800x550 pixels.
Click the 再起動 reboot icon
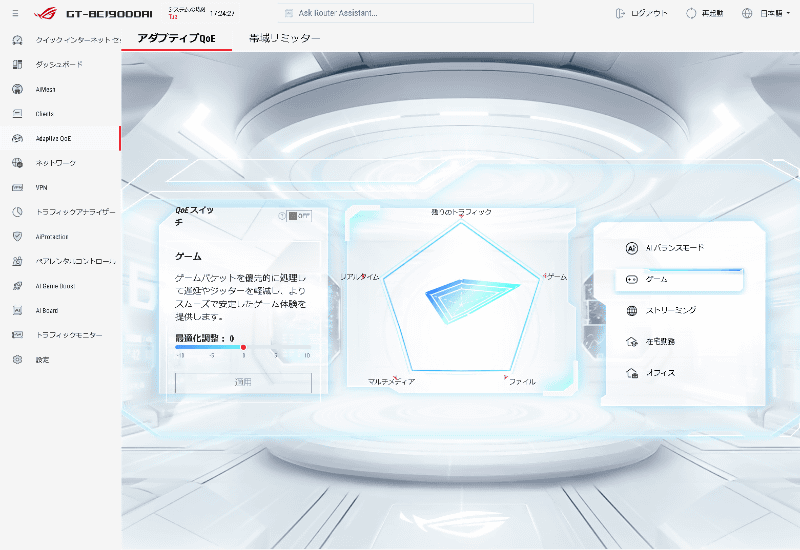[x=691, y=13]
